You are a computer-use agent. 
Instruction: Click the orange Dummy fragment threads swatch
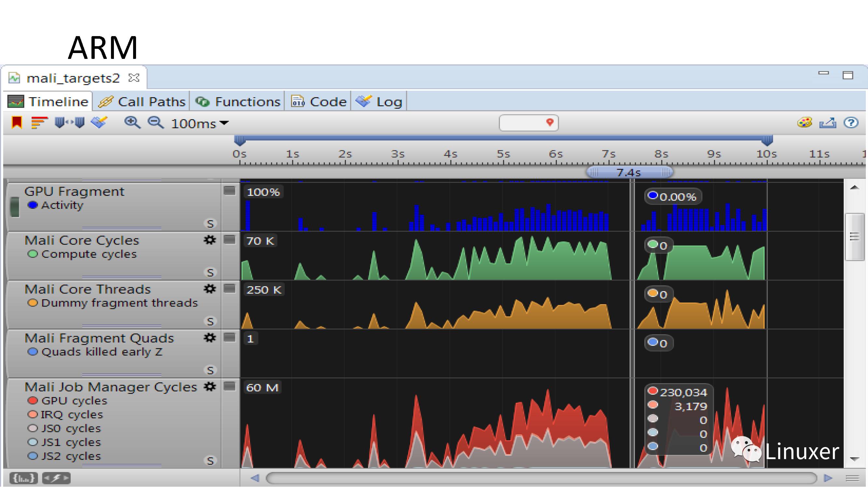[33, 303]
